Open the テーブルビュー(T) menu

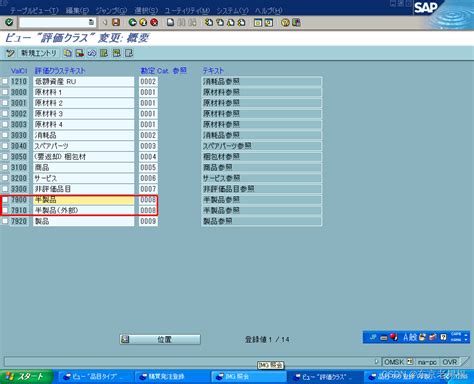click(34, 10)
